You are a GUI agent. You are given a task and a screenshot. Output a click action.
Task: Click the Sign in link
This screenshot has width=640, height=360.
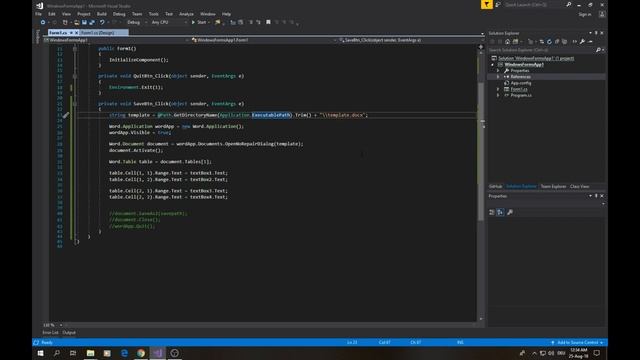click(585, 14)
